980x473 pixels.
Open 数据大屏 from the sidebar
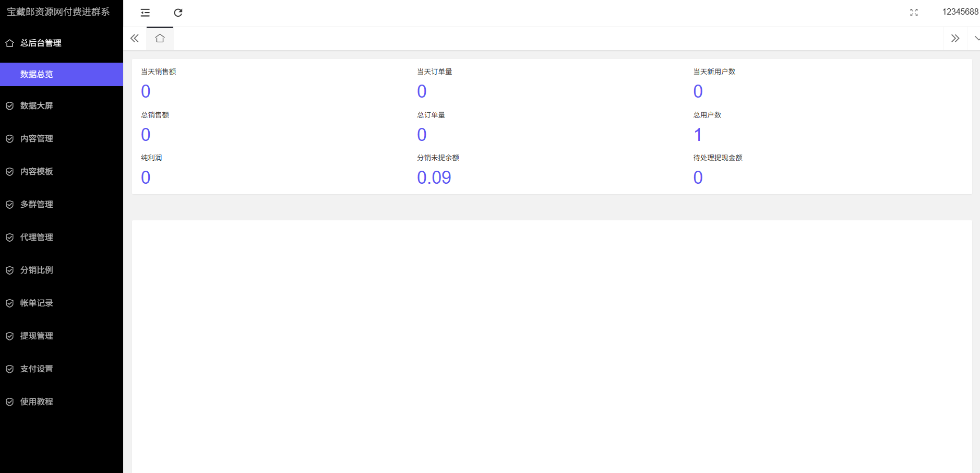click(37, 105)
